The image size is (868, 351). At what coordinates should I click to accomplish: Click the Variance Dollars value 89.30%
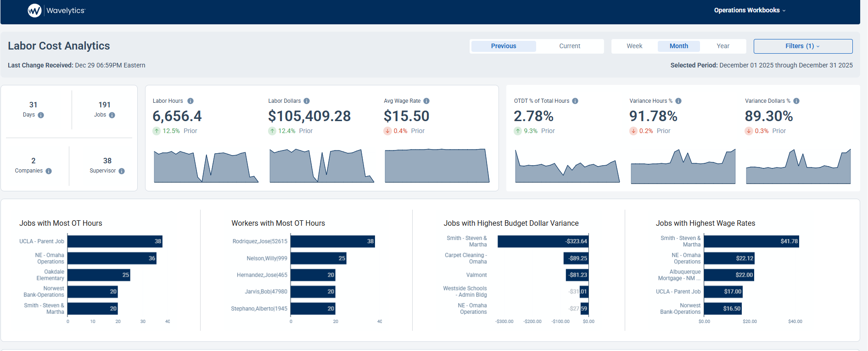point(769,116)
